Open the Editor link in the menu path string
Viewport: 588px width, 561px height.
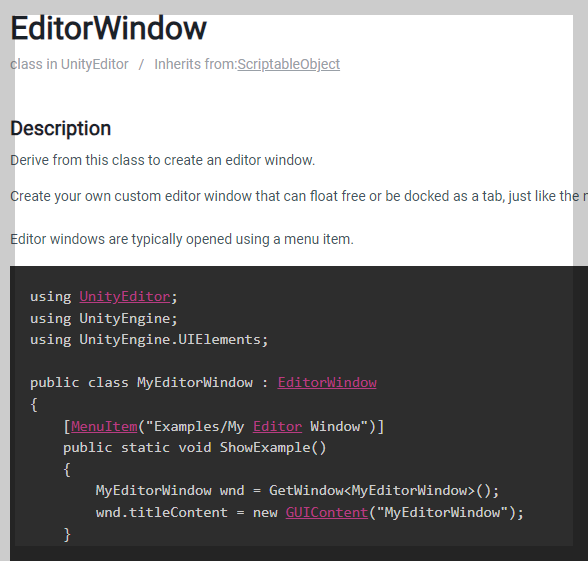(x=278, y=426)
